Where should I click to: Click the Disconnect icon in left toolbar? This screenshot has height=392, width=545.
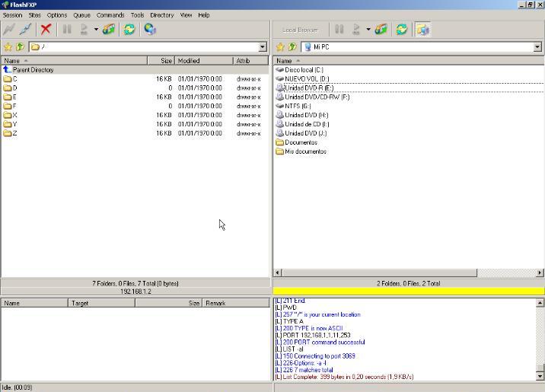coord(25,29)
